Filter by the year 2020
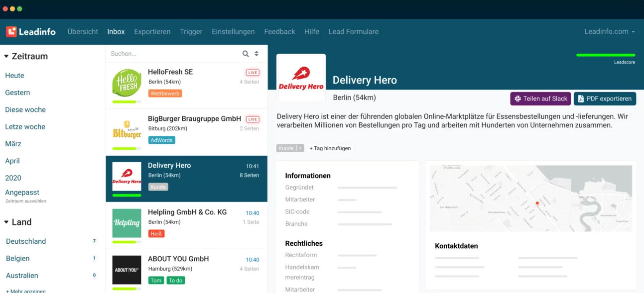644x293 pixels. [13, 178]
